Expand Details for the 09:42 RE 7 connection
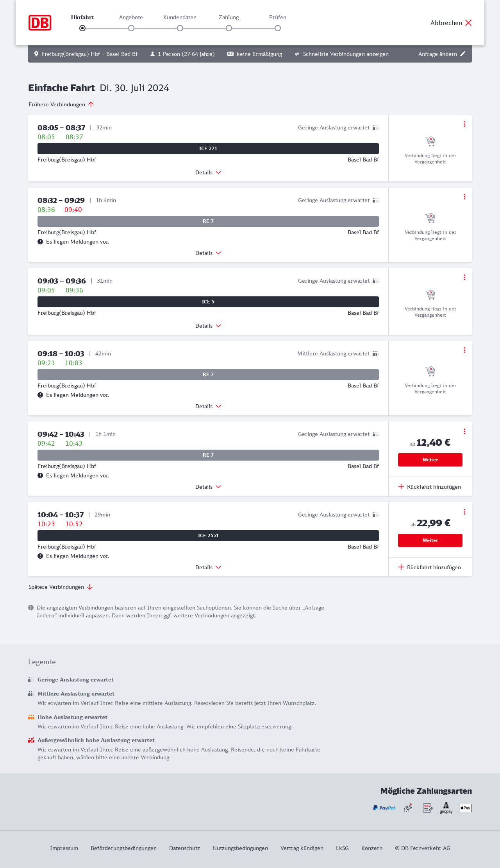The width and height of the screenshot is (500, 868). 208,487
